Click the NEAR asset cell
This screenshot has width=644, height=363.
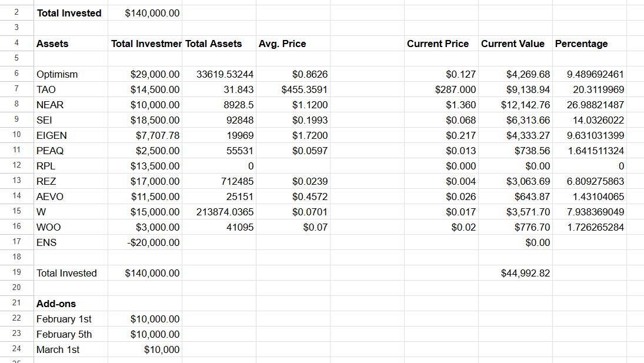tap(71, 105)
